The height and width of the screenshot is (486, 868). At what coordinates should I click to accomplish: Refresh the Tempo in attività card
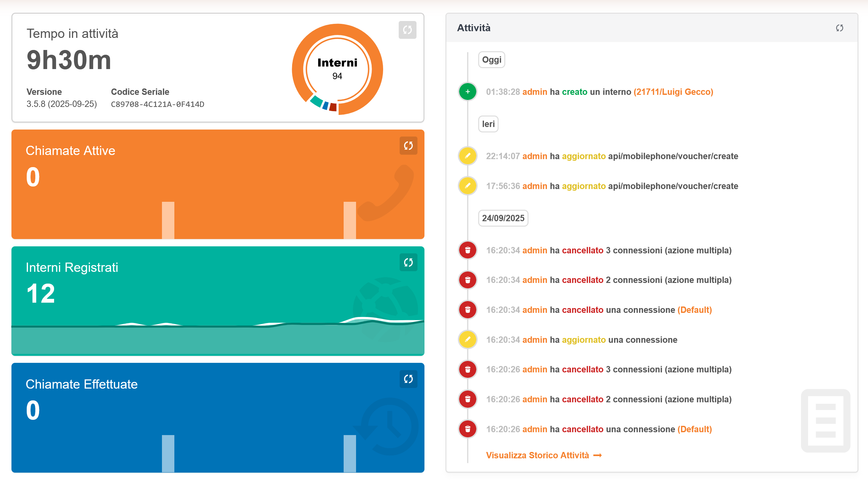click(407, 30)
